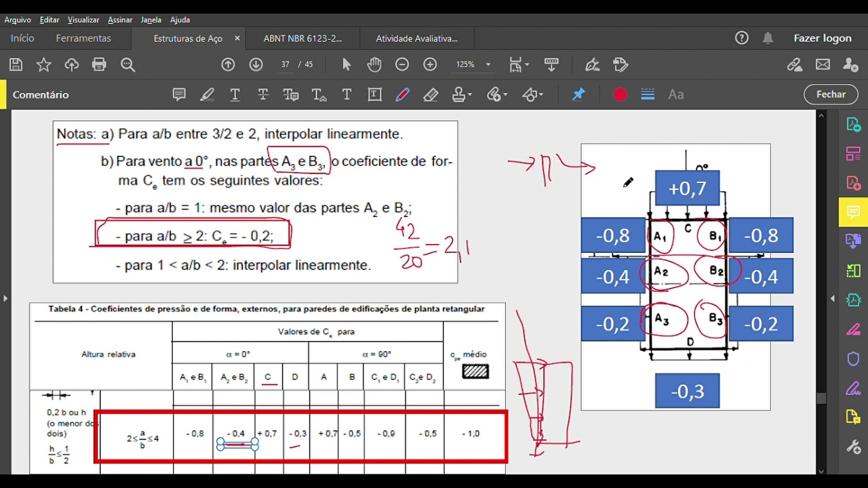The width and height of the screenshot is (868, 488).
Task: Change the line thickness setting
Action: pos(648,95)
